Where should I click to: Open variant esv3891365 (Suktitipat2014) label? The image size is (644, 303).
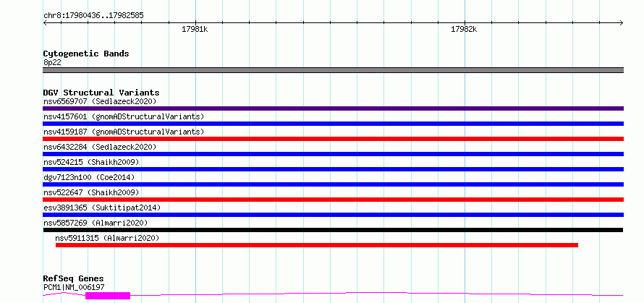pyautogui.click(x=102, y=208)
